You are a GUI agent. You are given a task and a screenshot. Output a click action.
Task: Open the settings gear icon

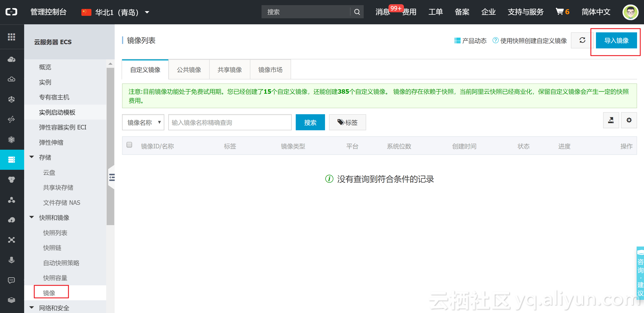pos(629,120)
